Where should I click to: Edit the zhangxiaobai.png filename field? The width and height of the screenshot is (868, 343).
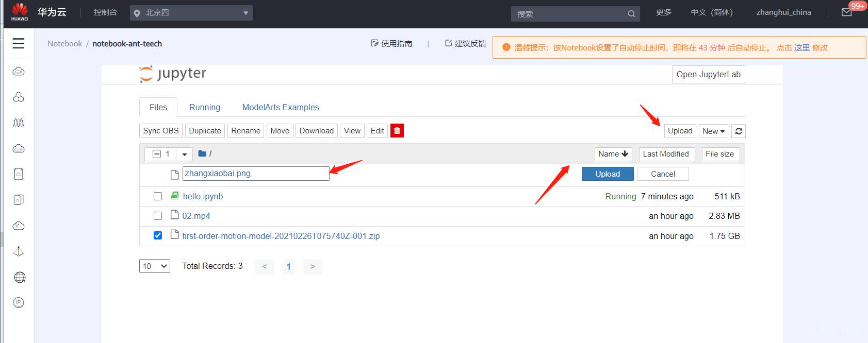point(256,174)
